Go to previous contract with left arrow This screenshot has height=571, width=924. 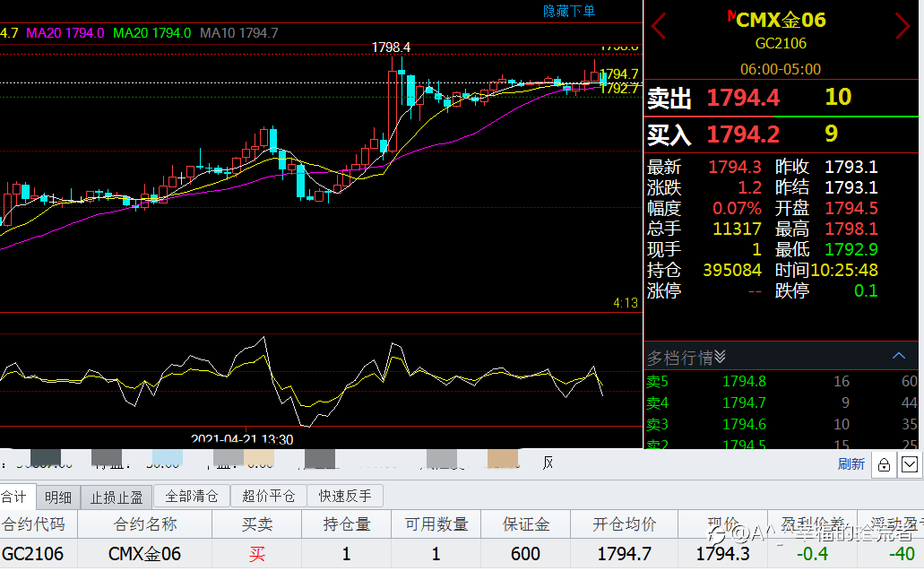pyautogui.click(x=658, y=26)
